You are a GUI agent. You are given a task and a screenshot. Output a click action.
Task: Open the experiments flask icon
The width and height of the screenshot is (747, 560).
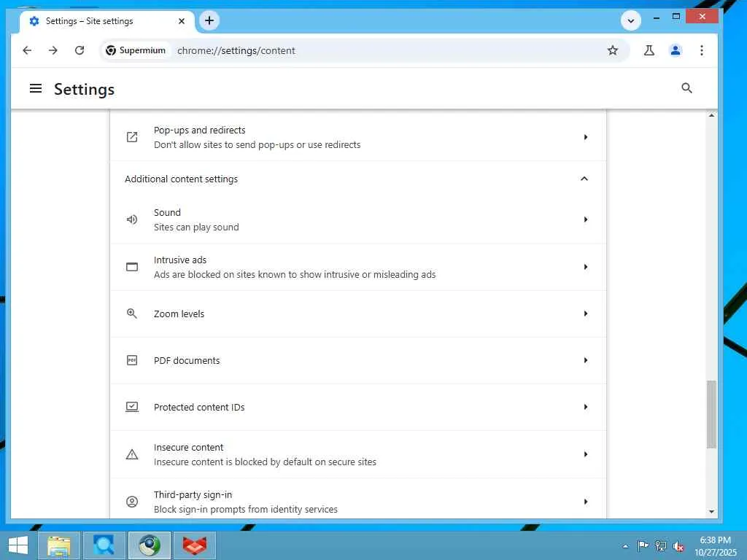649,50
